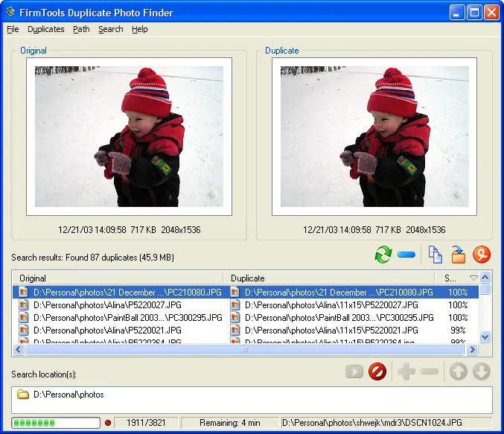Click the green refresh arrows icon

click(x=383, y=255)
